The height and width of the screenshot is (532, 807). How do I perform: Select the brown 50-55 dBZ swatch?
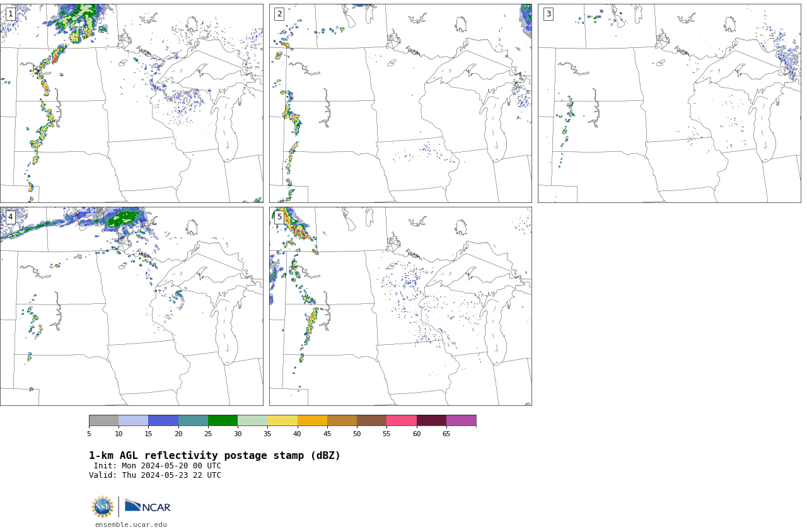[371, 420]
